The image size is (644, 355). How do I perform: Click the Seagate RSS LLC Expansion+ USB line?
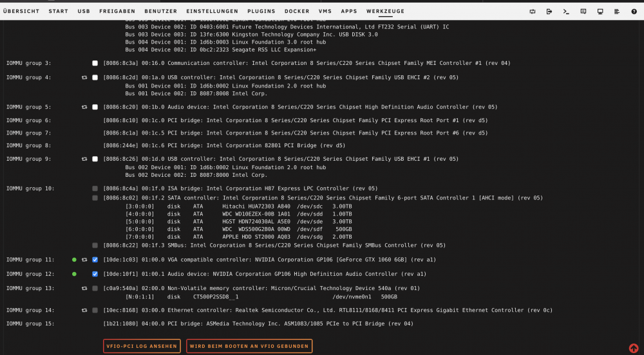[220, 50]
